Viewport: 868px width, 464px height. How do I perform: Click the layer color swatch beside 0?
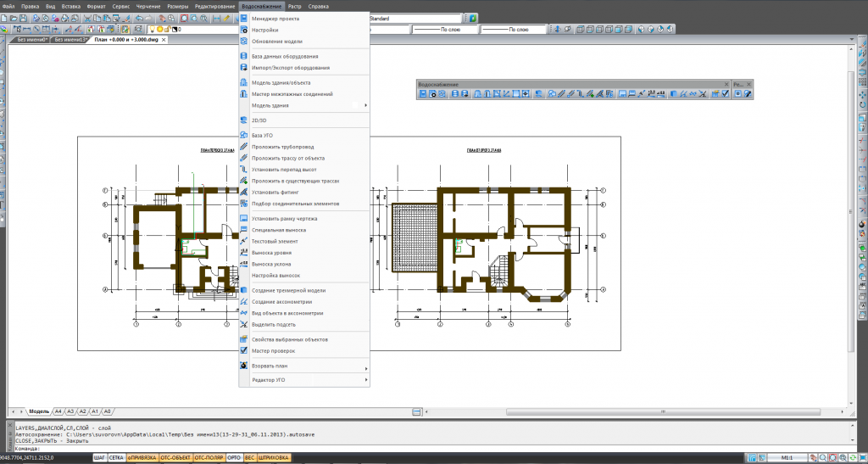click(175, 30)
